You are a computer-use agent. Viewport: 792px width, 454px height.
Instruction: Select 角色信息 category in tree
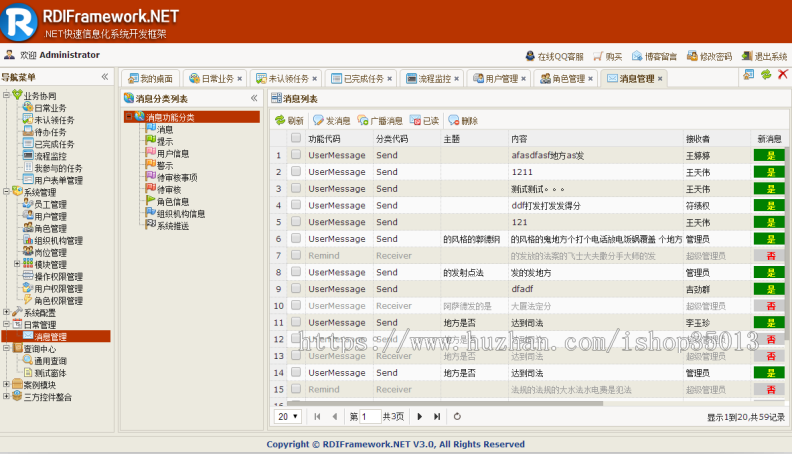pyautogui.click(x=173, y=201)
